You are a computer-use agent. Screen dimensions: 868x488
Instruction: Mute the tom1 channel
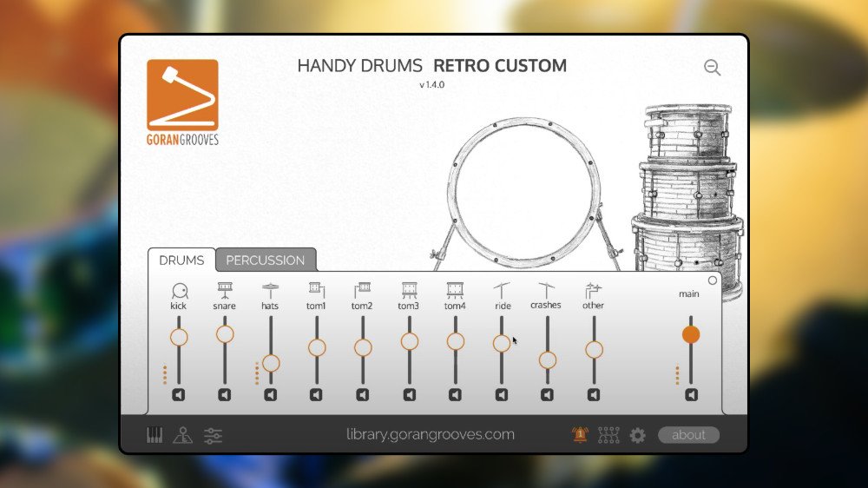[x=316, y=395]
